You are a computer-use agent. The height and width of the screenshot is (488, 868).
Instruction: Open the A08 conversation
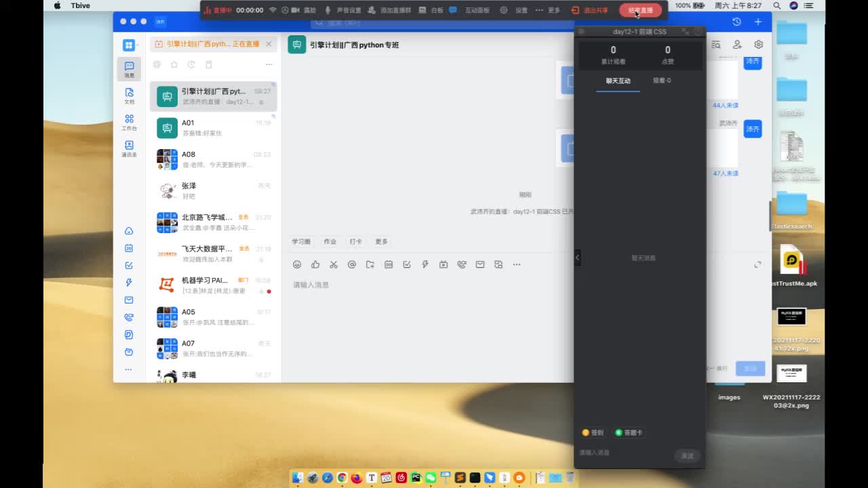(x=214, y=159)
